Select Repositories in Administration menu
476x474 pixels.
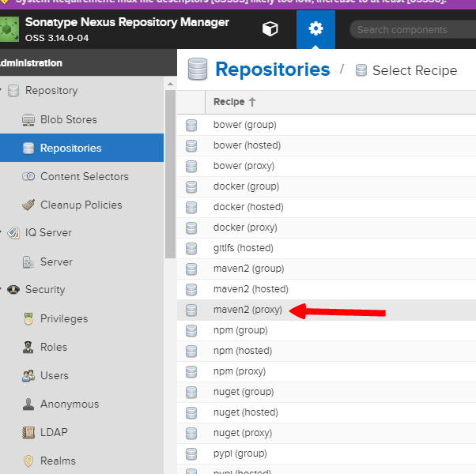point(81,148)
